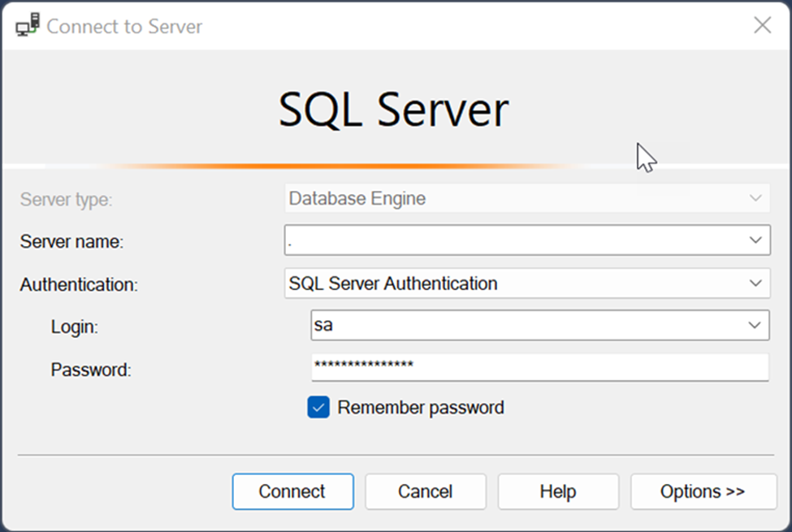Click the Connect to Server title icon
This screenshot has width=792, height=532.
click(28, 24)
